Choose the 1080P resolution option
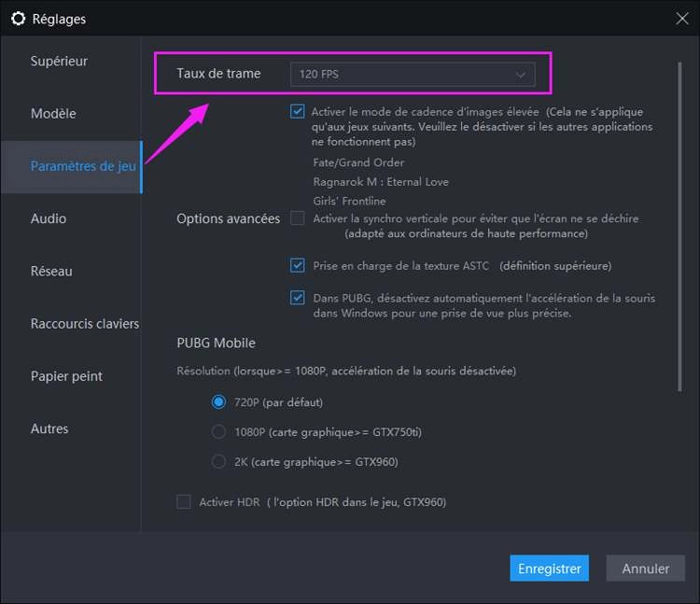 [x=219, y=431]
